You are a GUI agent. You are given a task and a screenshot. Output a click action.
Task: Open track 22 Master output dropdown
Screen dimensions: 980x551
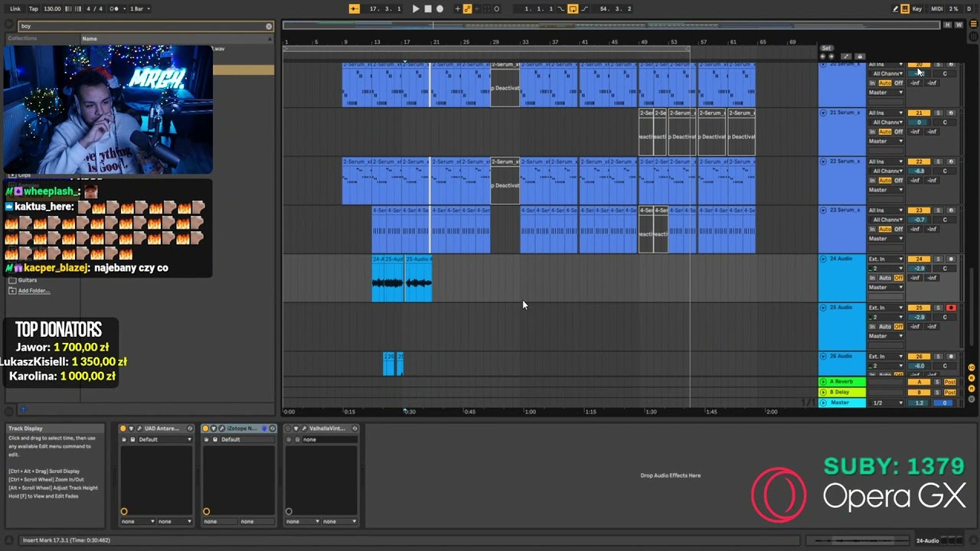886,190
